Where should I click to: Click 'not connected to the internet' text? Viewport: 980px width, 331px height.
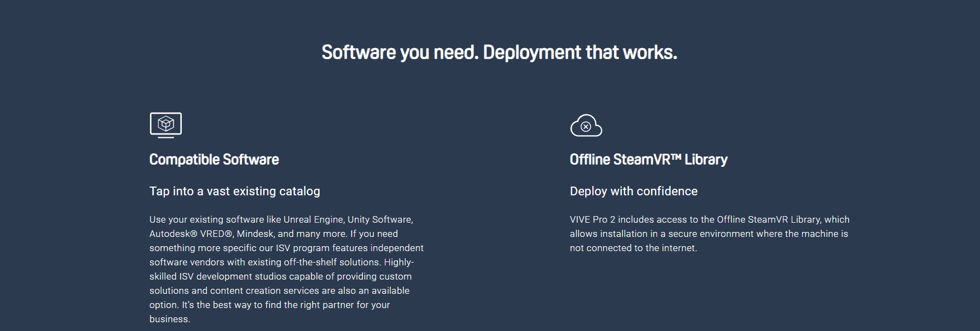(632, 248)
